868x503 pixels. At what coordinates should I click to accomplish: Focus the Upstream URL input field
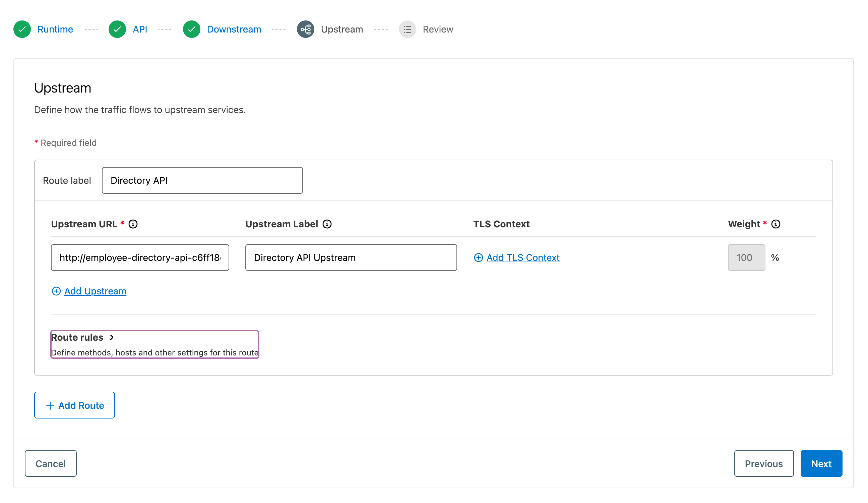point(140,258)
